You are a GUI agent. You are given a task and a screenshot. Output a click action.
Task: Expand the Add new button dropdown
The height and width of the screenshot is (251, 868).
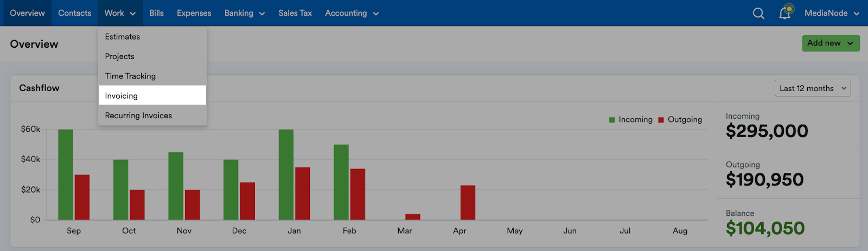(831, 43)
